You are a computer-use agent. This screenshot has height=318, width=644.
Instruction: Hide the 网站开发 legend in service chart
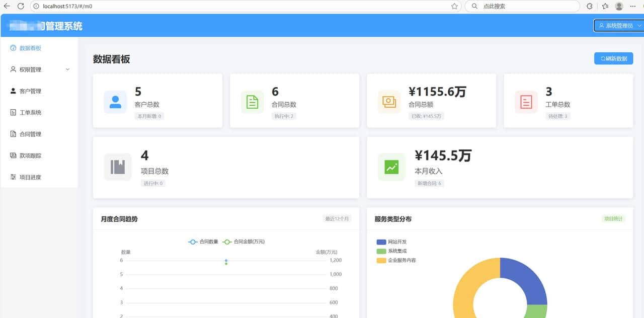point(391,242)
